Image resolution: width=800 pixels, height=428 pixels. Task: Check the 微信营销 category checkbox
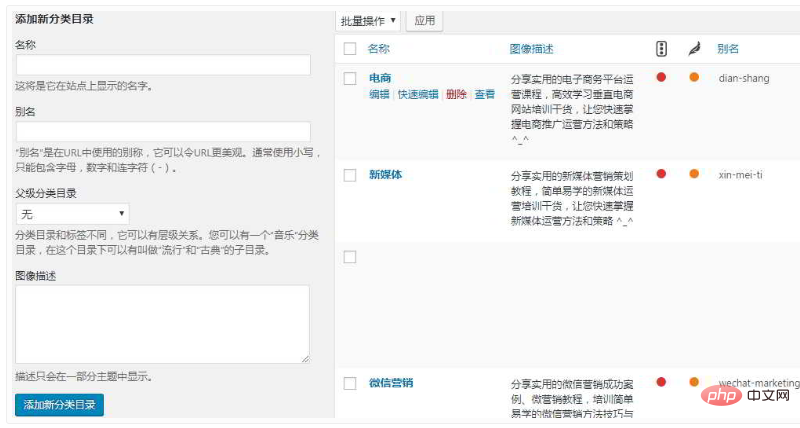tap(350, 383)
